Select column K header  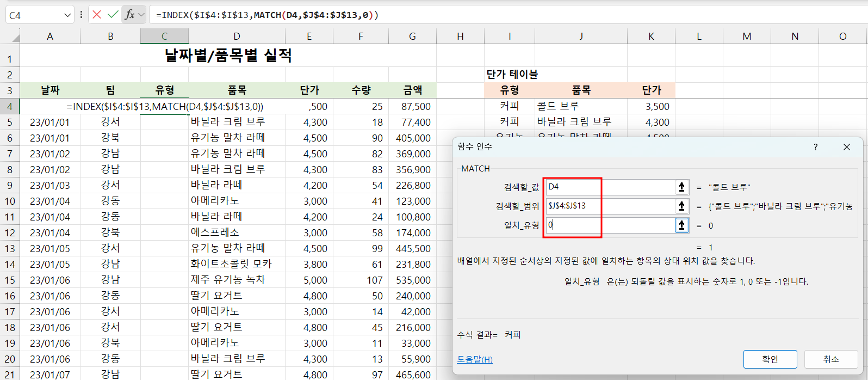click(x=651, y=36)
